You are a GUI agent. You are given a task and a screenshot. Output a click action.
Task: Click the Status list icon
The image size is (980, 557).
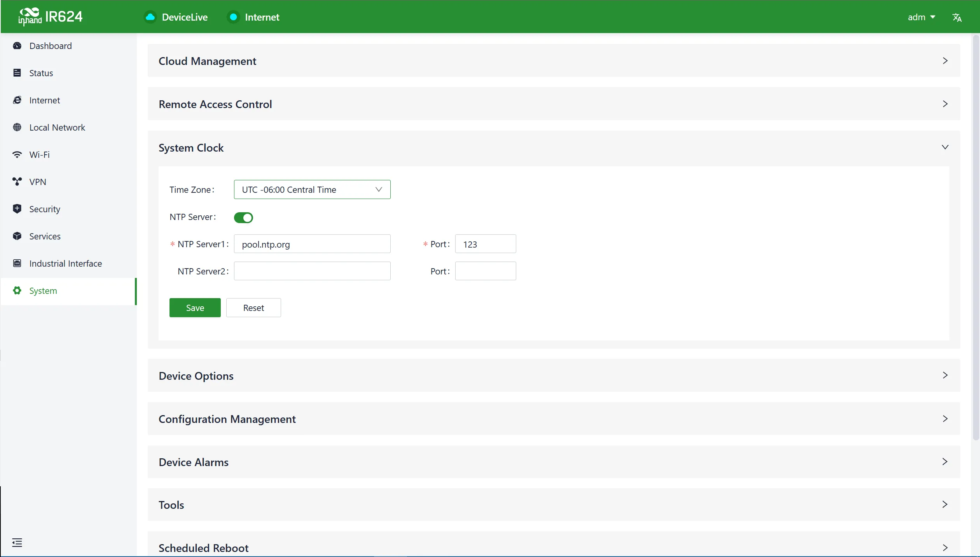point(17,73)
